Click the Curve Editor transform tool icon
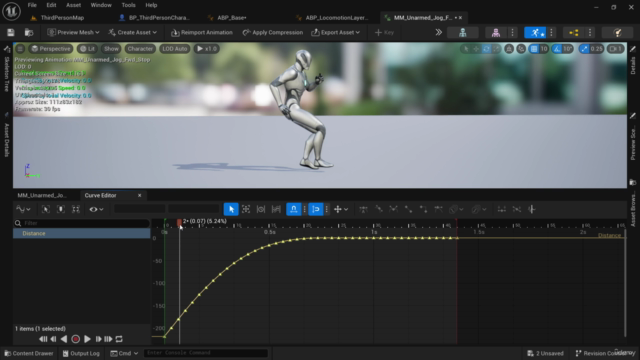The width and height of the screenshot is (640, 360). pyautogui.click(x=246, y=209)
